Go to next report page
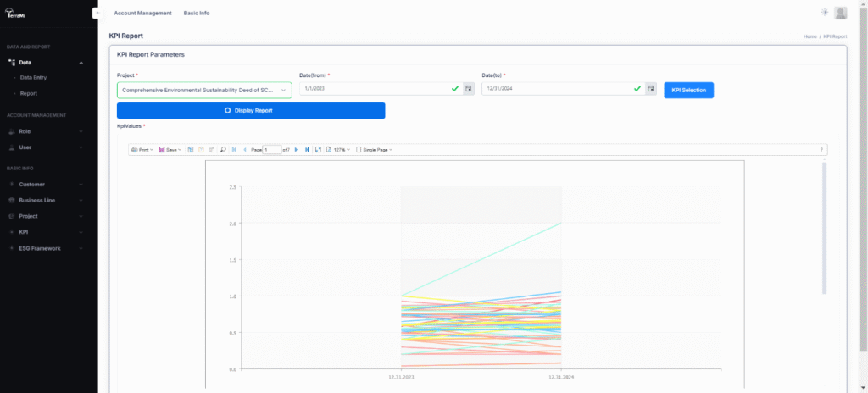 tap(296, 150)
